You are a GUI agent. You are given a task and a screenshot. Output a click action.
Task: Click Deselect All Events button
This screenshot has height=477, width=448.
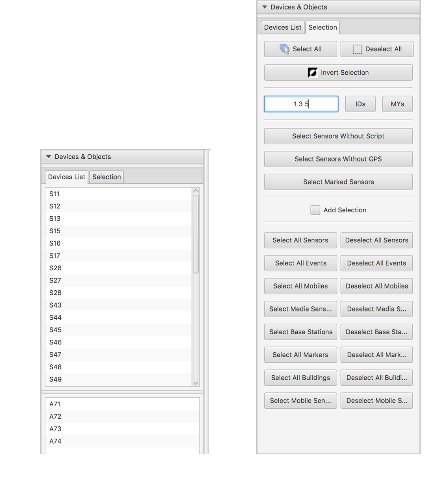click(376, 263)
